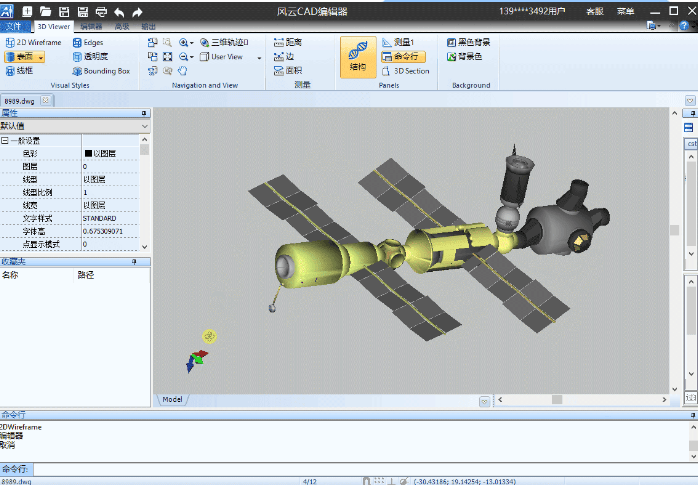
Task: Click the print icon in quick access bar
Action: pyautogui.click(x=101, y=11)
